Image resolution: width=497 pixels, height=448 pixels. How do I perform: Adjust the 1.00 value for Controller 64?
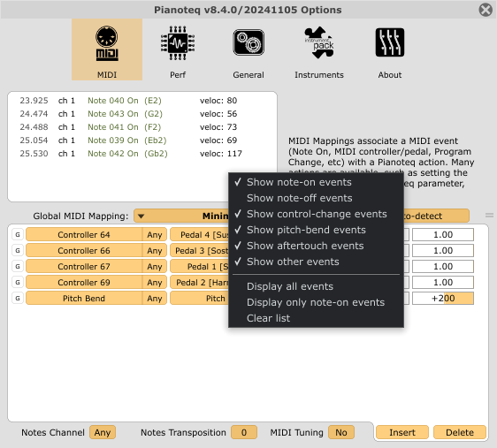(x=443, y=235)
